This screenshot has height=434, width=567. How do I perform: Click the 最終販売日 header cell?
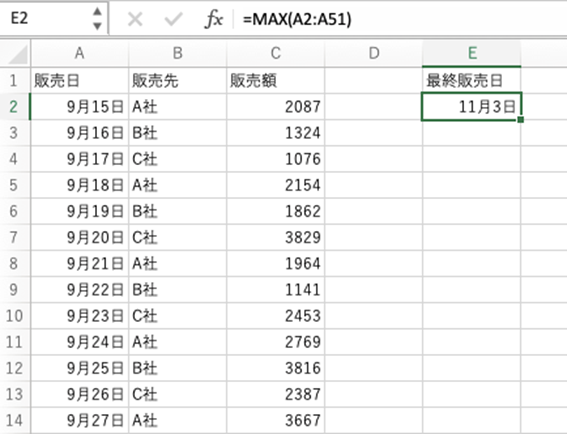click(472, 81)
